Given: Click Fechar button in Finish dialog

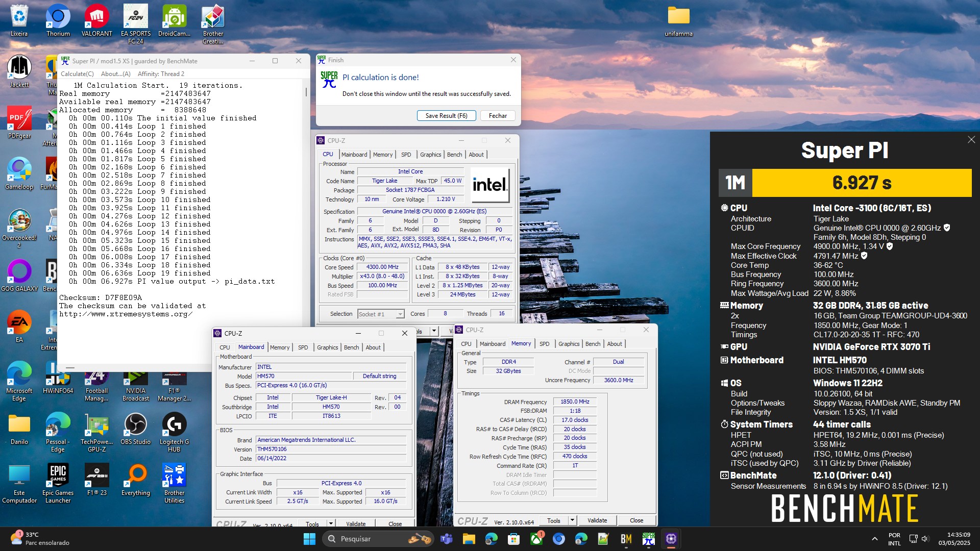Looking at the screenshot, I should 498,116.
